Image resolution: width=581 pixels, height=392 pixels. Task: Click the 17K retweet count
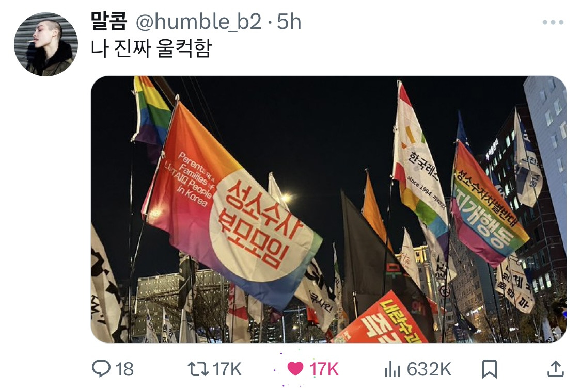227,369
